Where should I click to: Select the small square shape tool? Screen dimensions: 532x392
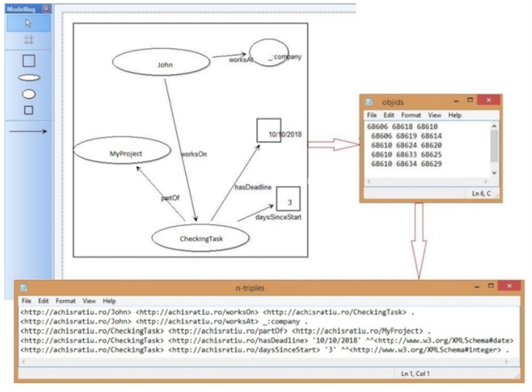pos(28,110)
